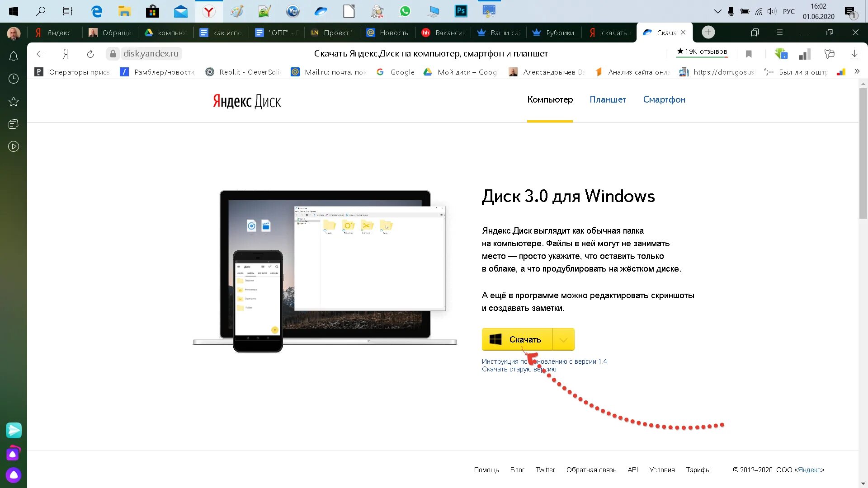The height and width of the screenshot is (488, 868).
Task: Open Инструкция по обновлению с версии 1.4 link
Action: click(x=544, y=361)
